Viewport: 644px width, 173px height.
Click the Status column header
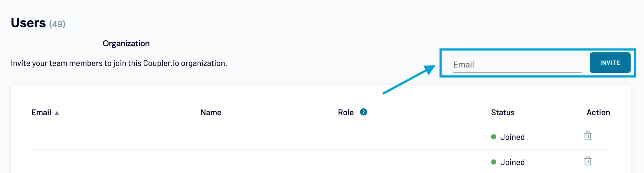[x=503, y=113]
